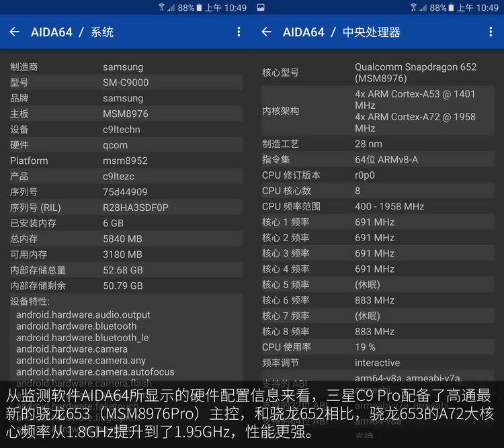
Task: Select the SM-C9000 model value
Action: pos(126,83)
